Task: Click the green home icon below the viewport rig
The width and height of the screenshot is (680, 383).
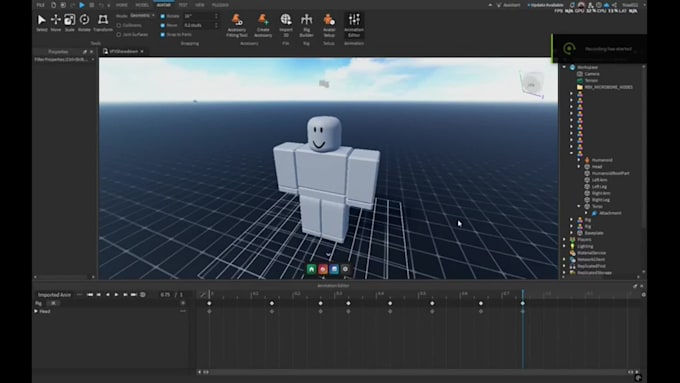Action: pos(311,269)
